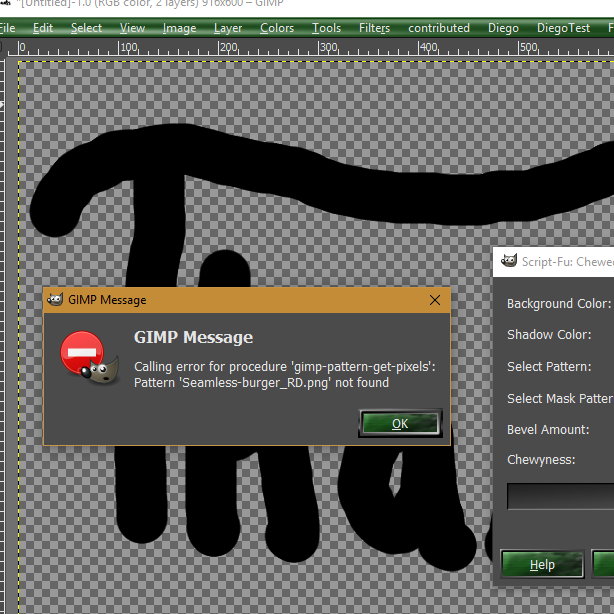This screenshot has height=614, width=614.
Task: Open the Filters menu
Action: 374,28
